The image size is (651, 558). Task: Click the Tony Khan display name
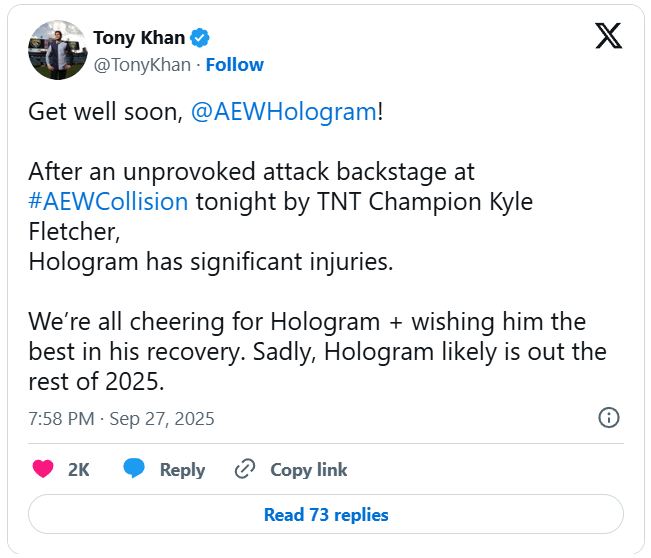tap(139, 38)
